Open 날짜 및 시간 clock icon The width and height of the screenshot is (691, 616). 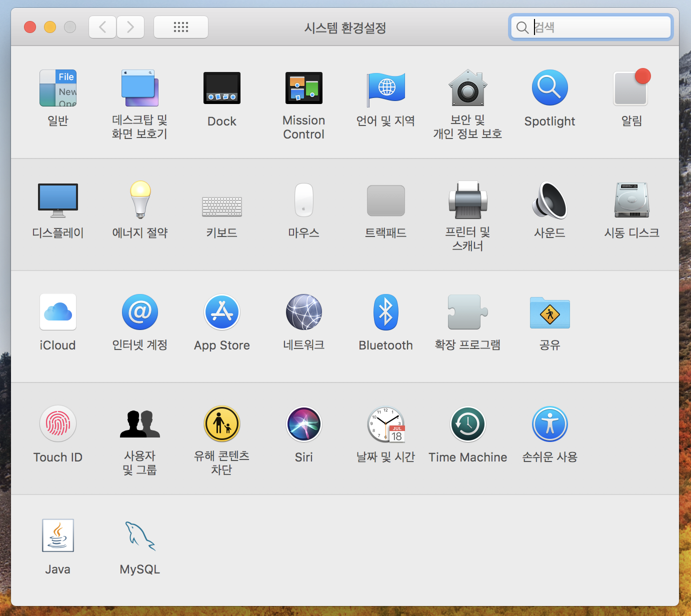coord(386,424)
